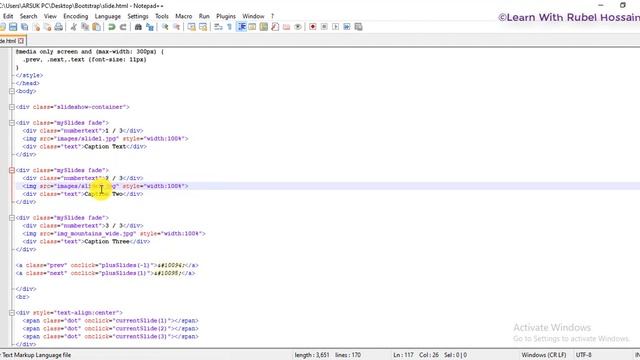Click the Save file toolbar icon
This screenshot has height=360, width=640.
13,27
